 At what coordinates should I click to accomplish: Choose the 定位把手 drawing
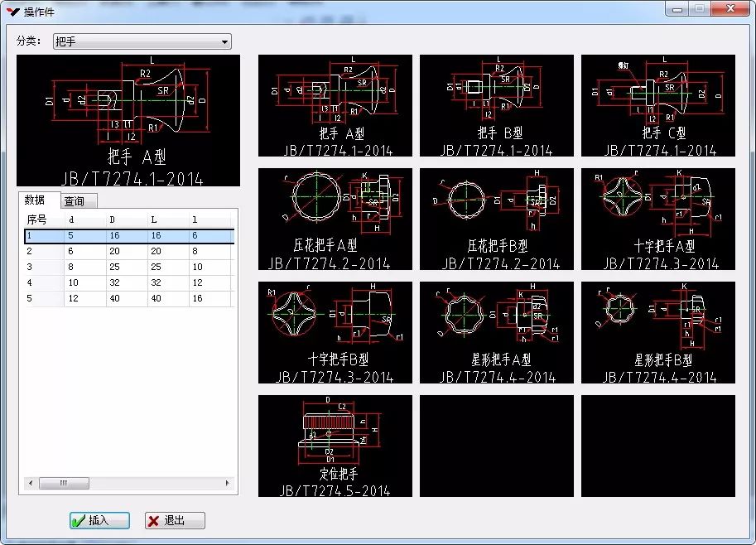click(x=335, y=446)
